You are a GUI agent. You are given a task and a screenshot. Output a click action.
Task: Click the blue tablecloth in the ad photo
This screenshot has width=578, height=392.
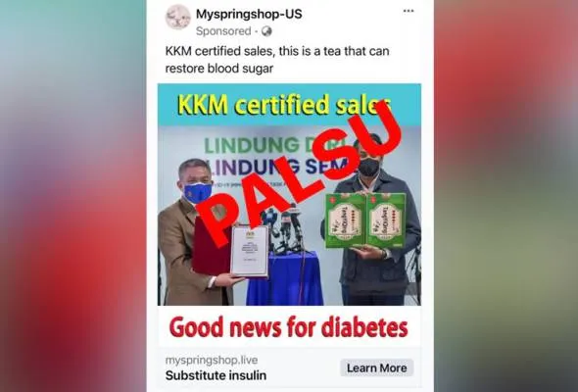[x=284, y=278]
